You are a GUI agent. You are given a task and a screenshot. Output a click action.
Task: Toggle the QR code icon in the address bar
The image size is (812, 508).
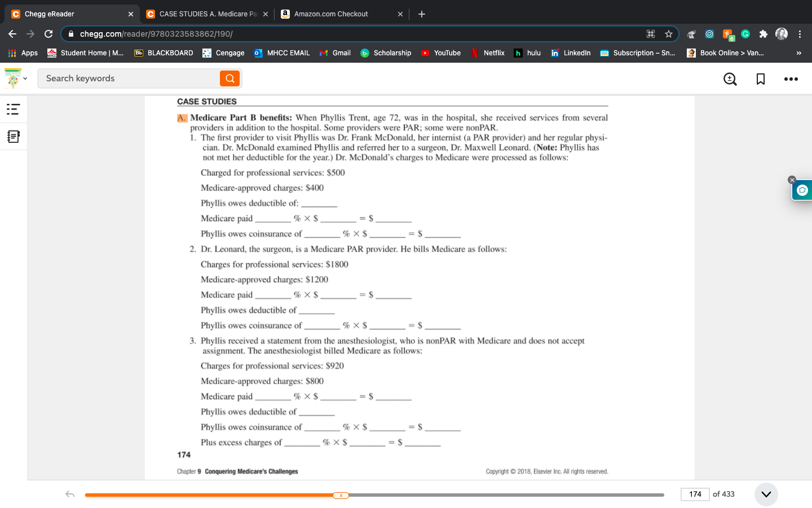[651, 34]
